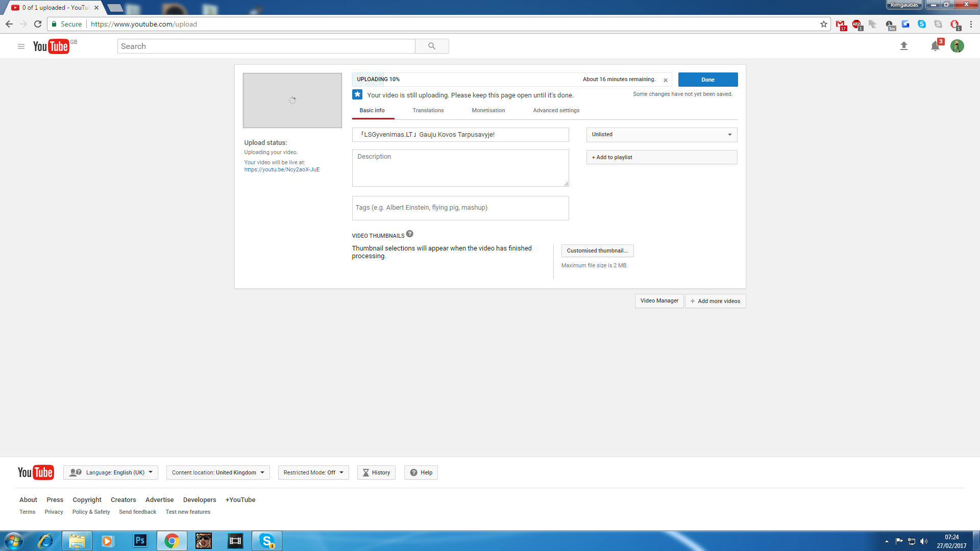980x551 pixels.
Task: Click into the Description text box
Action: (x=460, y=168)
